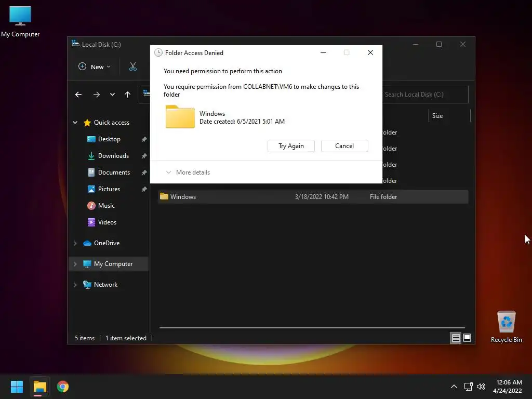Collapse the Quick access tree node
Viewport: 532px width, 399px height.
pos(75,123)
